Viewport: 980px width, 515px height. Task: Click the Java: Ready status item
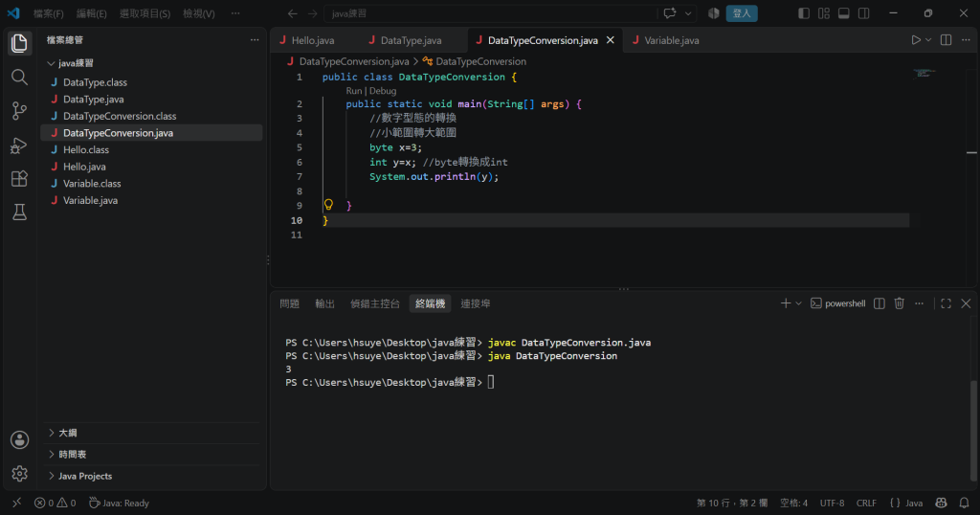(x=119, y=503)
